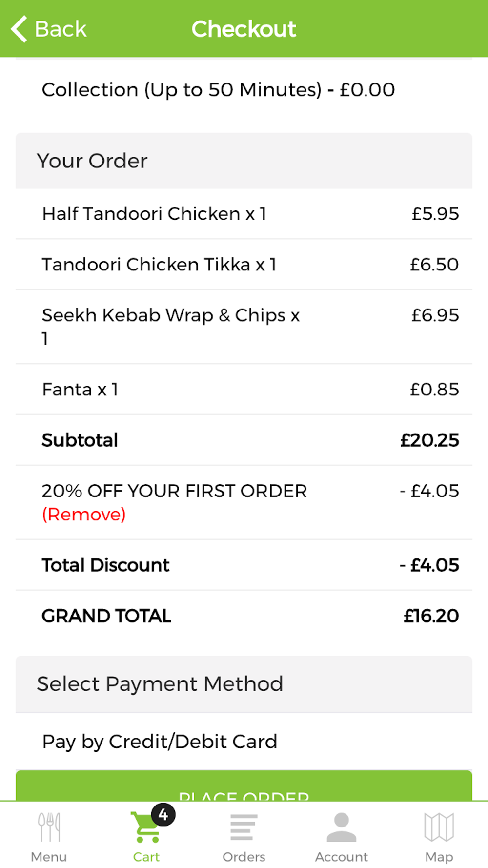Tap the Half Tandoori Chicken order row
This screenshot has height=868, width=488.
pos(244,214)
